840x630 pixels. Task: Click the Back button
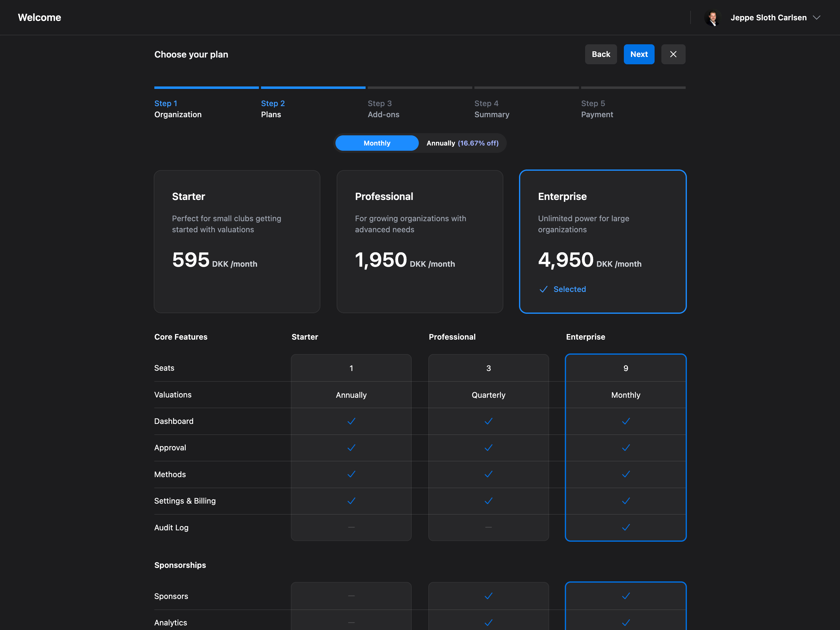[x=600, y=54]
